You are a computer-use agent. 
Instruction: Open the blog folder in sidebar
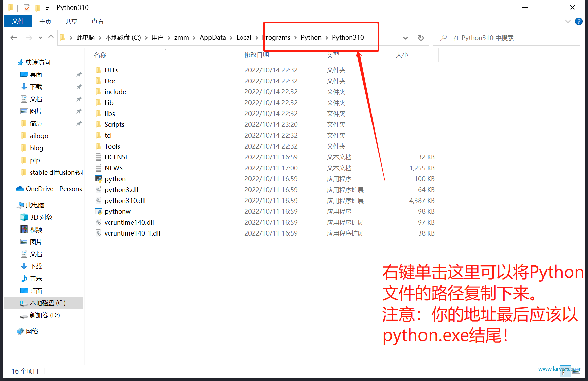click(x=36, y=148)
